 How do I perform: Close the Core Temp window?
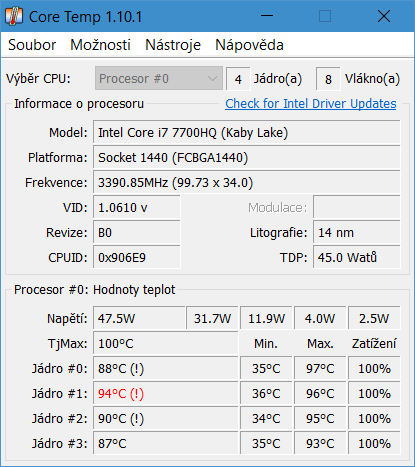[x=384, y=16]
